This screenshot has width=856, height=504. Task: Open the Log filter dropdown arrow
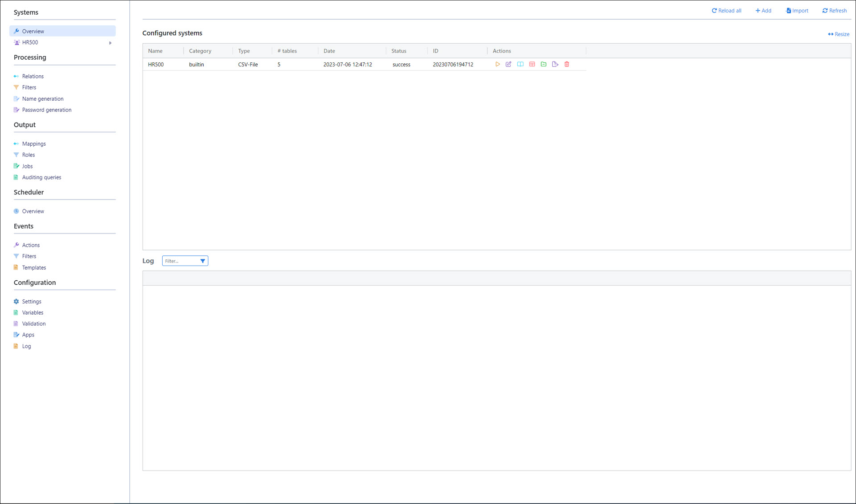[x=202, y=261]
